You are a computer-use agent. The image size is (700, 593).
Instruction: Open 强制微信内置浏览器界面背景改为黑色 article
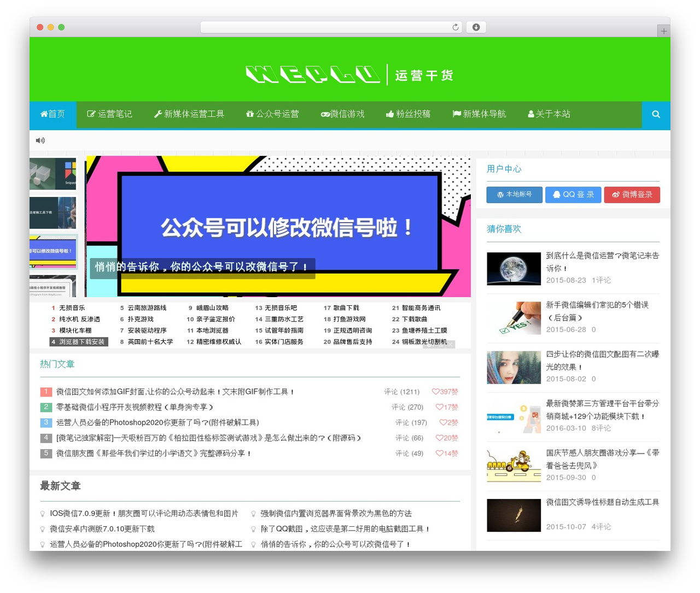(336, 513)
